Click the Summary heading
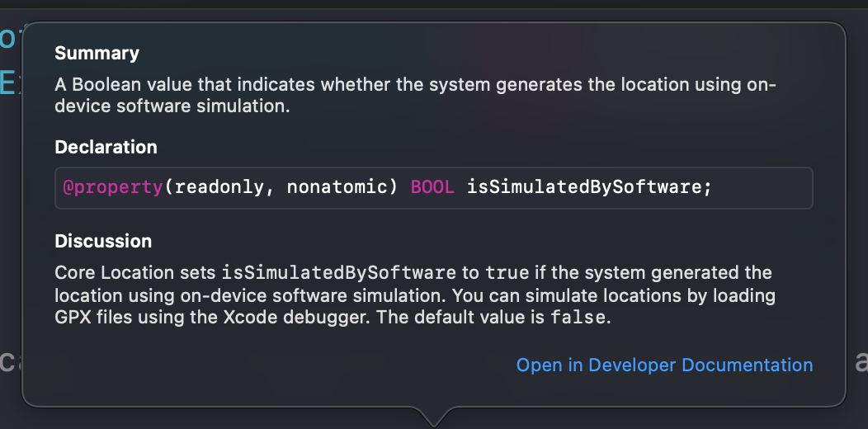Image resolution: width=868 pixels, height=429 pixels. pyautogui.click(x=97, y=53)
